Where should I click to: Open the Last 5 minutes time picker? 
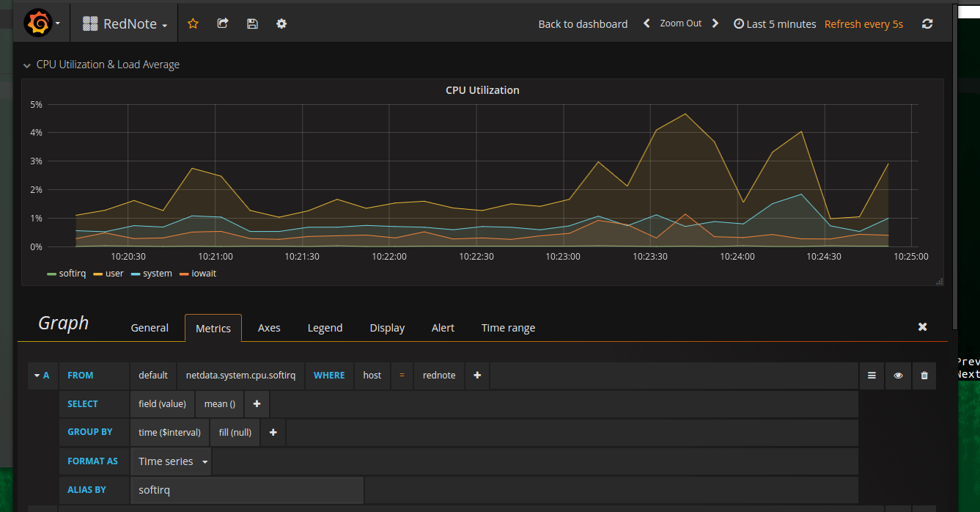775,24
